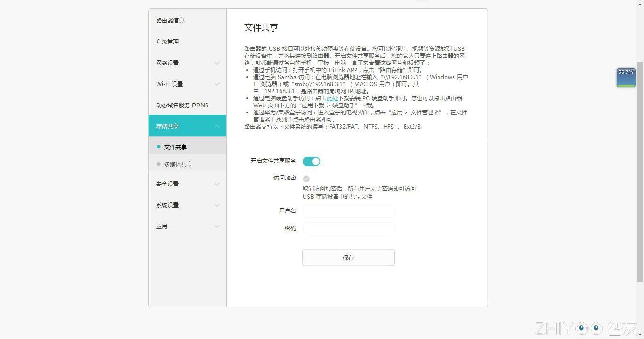This screenshot has height=339, width=644.
Task: Click the 路由器支持以下文件系统 text line
Action: tap(335, 127)
